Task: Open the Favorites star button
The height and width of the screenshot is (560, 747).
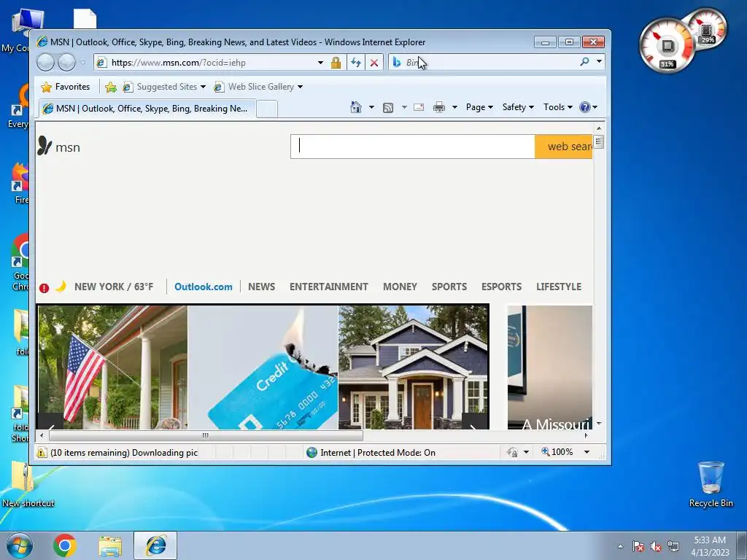Action: (x=66, y=87)
